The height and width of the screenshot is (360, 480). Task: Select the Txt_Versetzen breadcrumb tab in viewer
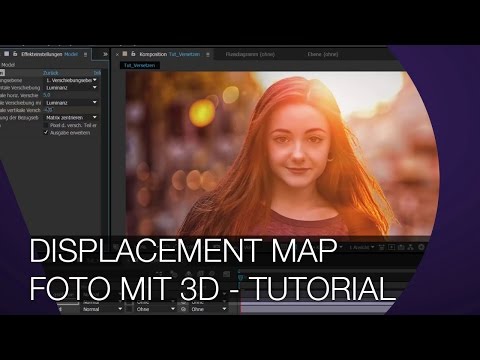pos(139,65)
